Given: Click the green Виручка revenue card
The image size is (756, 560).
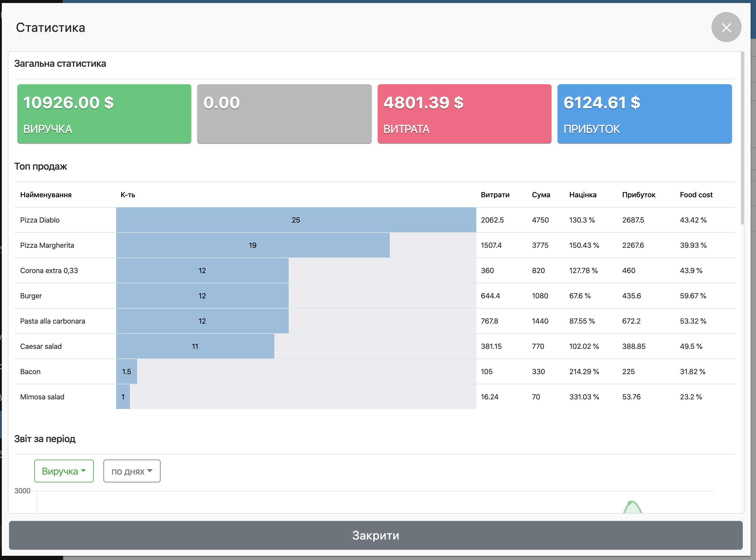Looking at the screenshot, I should click(x=104, y=114).
